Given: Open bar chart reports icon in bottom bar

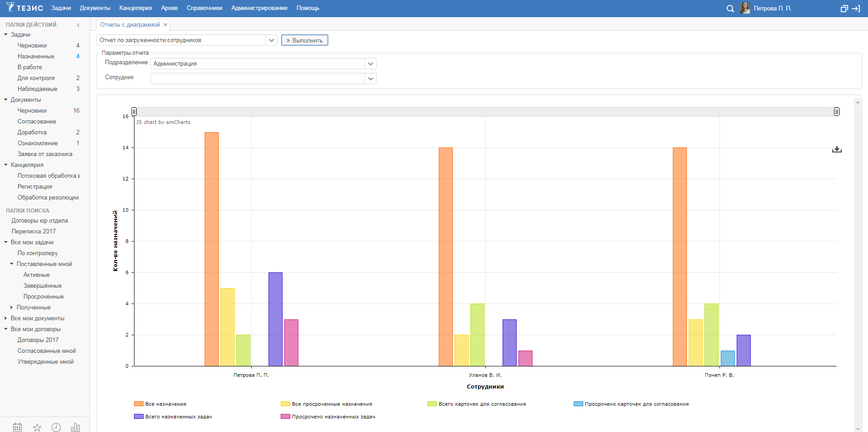Looking at the screenshot, I should click(x=75, y=427).
